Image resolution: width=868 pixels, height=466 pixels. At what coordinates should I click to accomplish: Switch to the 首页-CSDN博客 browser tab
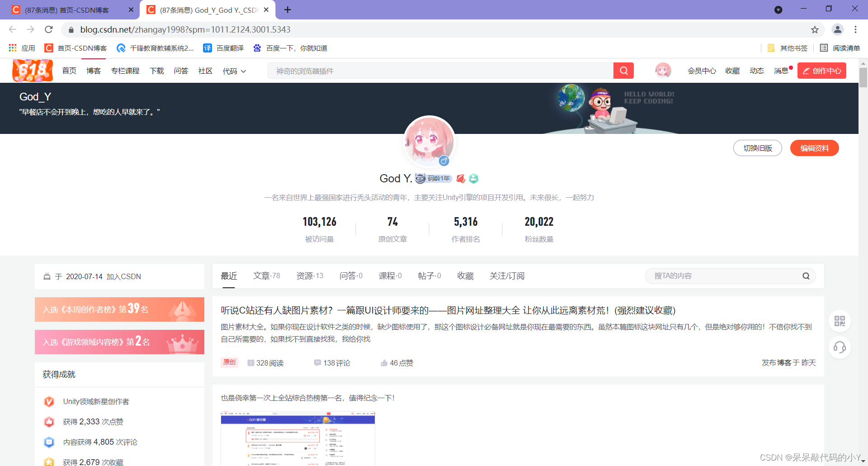pos(67,10)
